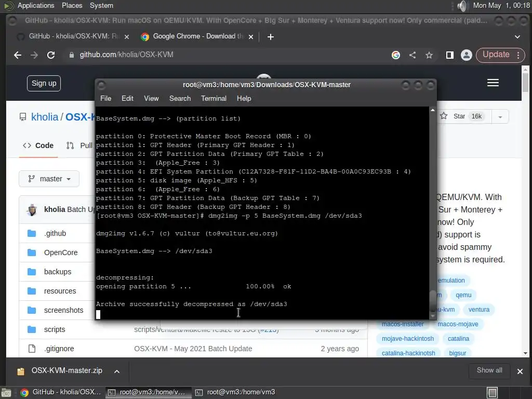Select the qemu topic tag
Viewport: 532px width, 399px height.
463,295
